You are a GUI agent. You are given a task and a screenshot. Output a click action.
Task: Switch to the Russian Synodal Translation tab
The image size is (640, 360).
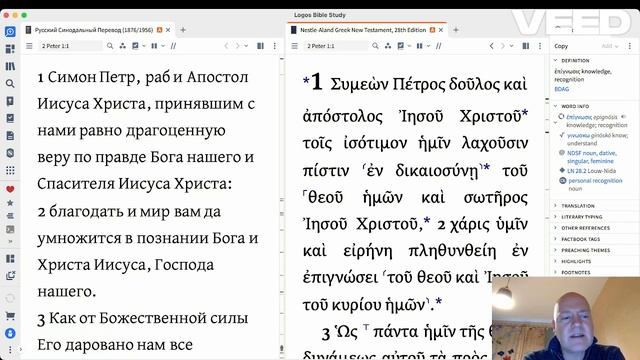(x=93, y=30)
